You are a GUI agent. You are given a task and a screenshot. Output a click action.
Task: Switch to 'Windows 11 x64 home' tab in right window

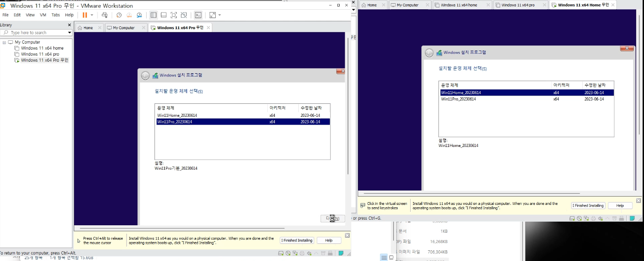459,5
